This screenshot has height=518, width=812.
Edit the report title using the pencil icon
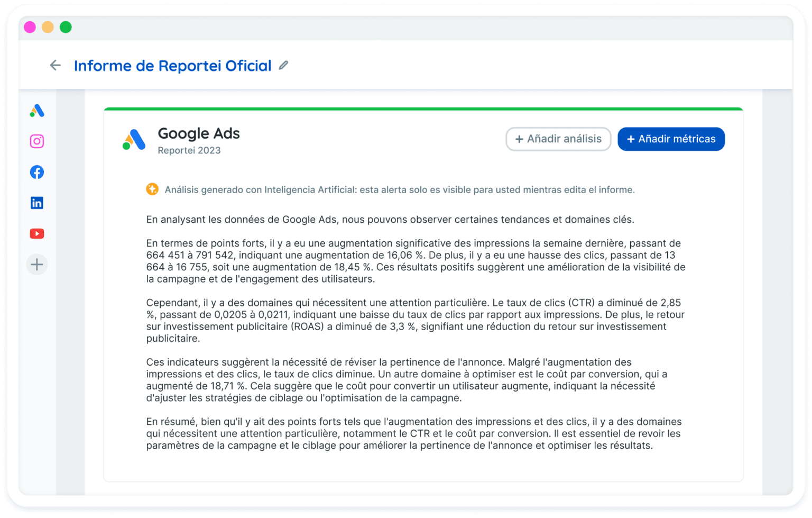tap(284, 65)
